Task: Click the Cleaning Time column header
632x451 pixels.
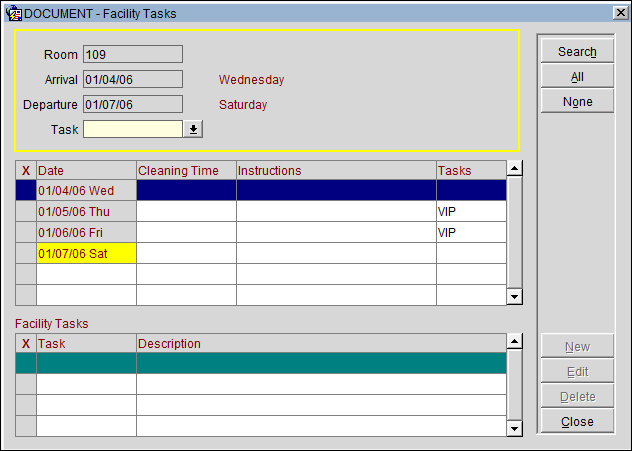Action: [186, 170]
